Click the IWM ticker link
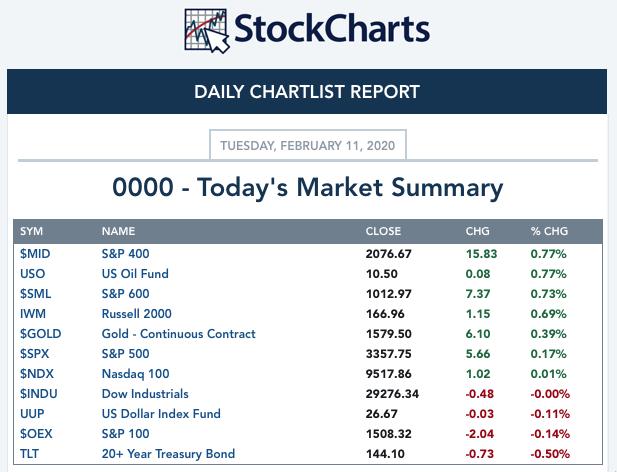Image resolution: width=617 pixels, height=472 pixels. [x=33, y=314]
